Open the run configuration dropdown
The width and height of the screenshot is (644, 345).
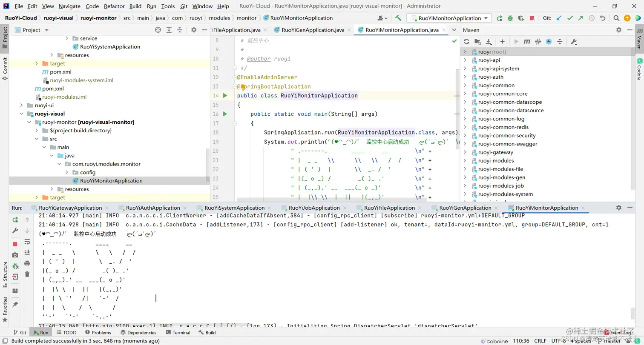[x=449, y=18]
